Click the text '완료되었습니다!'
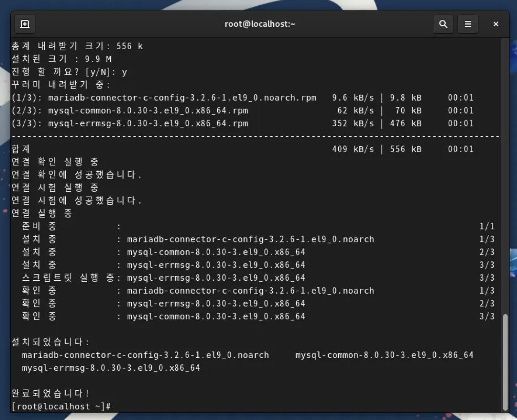The width and height of the screenshot is (517, 420). [50, 393]
